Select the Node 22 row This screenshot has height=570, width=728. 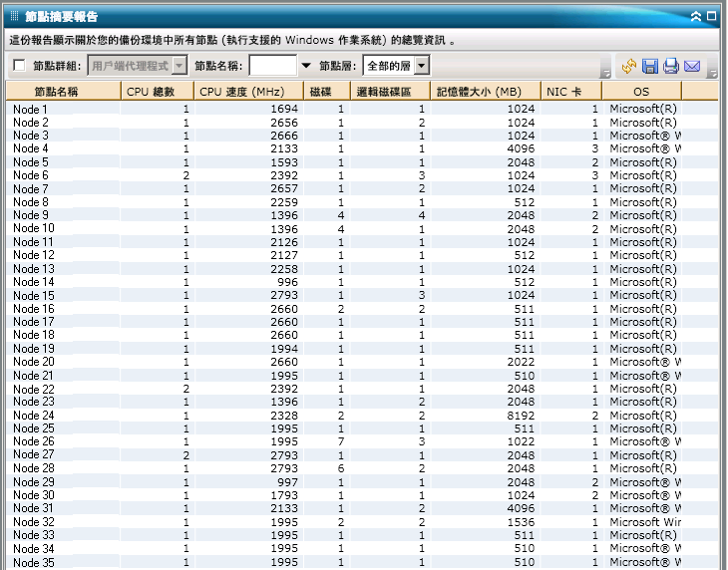362,389
